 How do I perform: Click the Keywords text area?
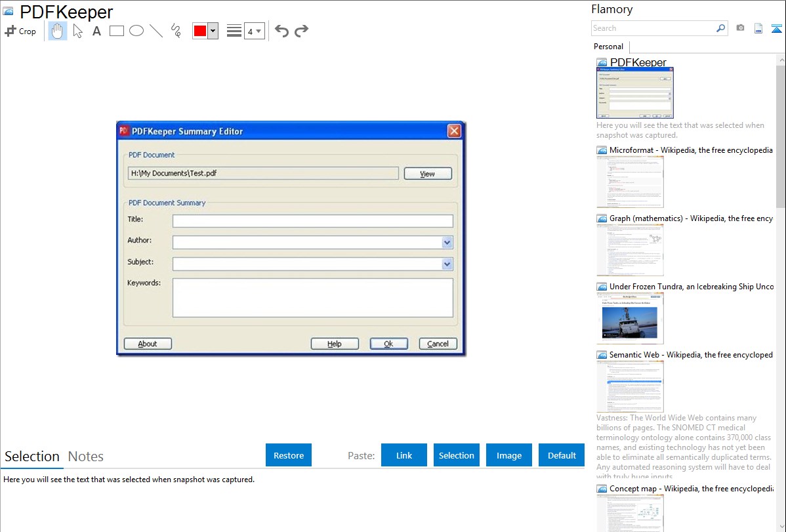click(313, 298)
